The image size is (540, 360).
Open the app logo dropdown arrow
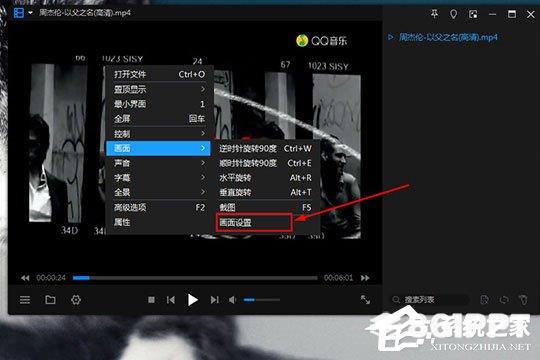click(x=31, y=13)
